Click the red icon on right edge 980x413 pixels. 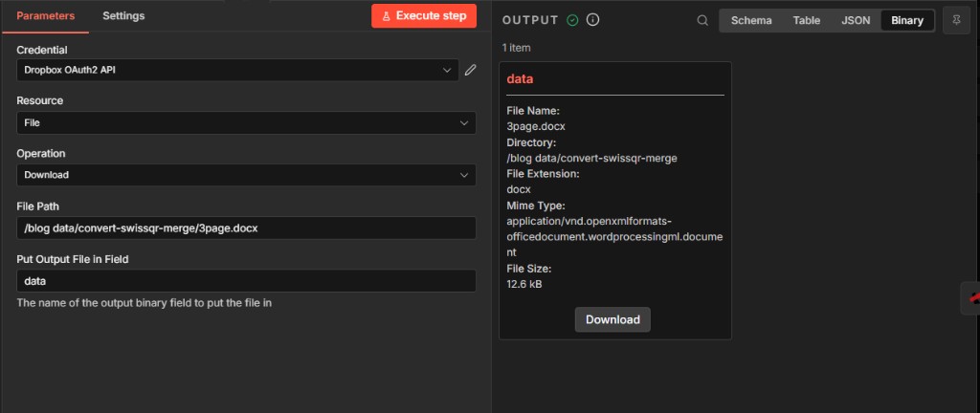pos(971,297)
